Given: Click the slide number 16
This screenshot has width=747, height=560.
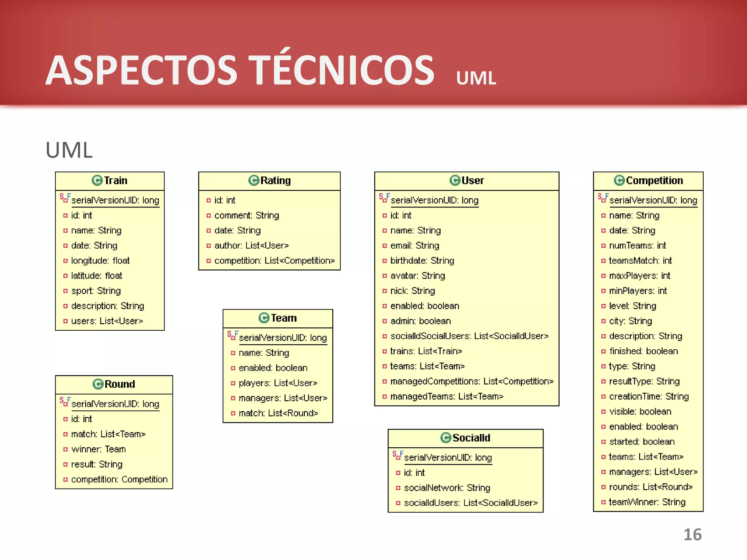Looking at the screenshot, I should [x=693, y=535].
